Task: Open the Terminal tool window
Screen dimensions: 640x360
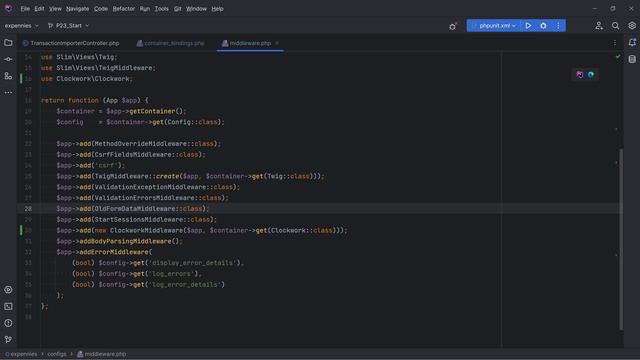Action: point(8,307)
